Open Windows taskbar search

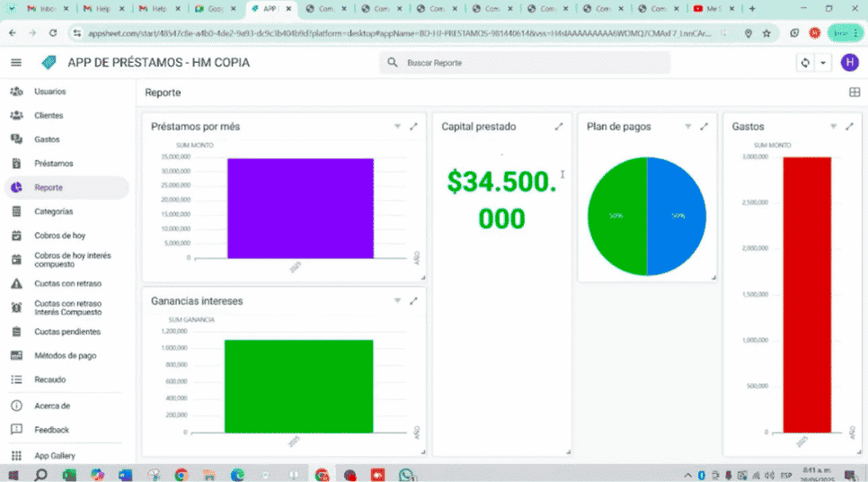41,475
